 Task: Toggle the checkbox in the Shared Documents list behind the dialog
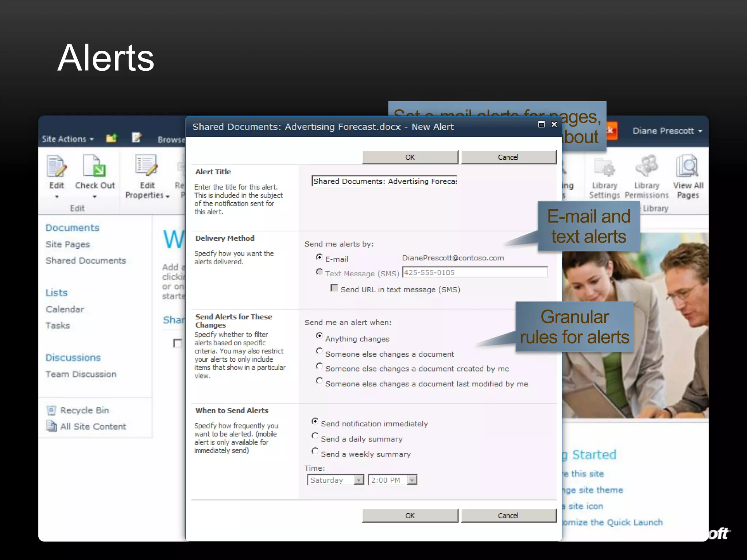177,343
